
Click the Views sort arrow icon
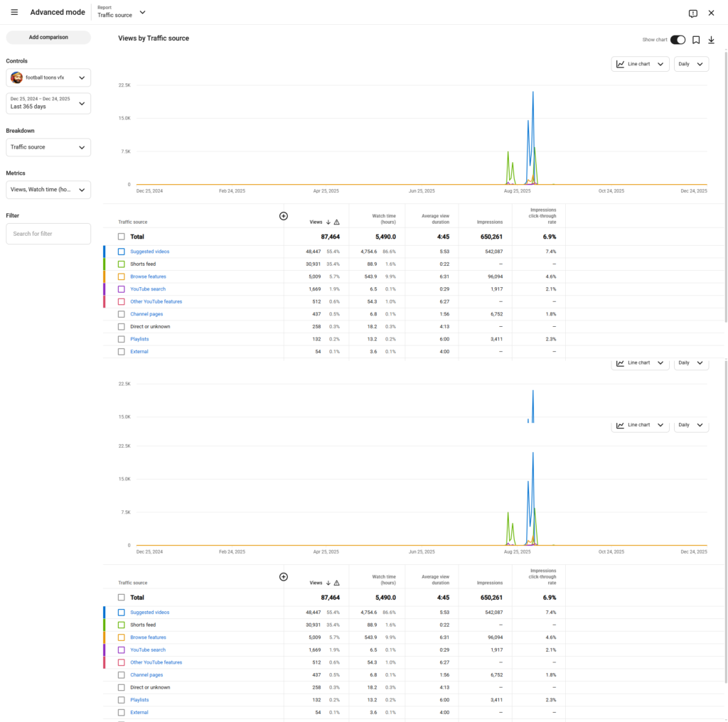pos(328,222)
